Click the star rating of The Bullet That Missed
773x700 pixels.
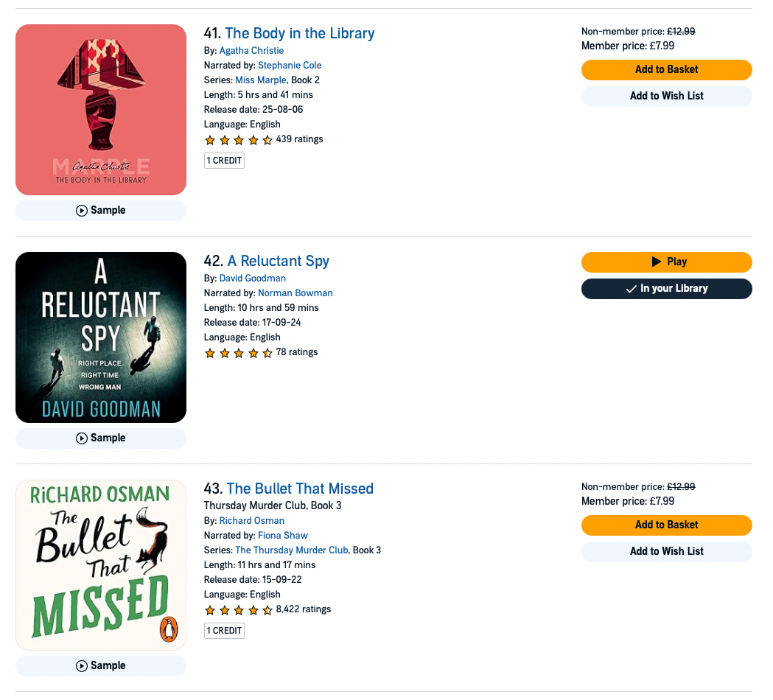239,611
